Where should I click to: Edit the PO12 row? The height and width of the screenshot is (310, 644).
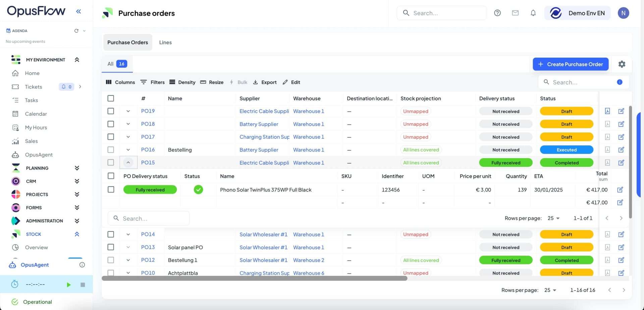621,260
